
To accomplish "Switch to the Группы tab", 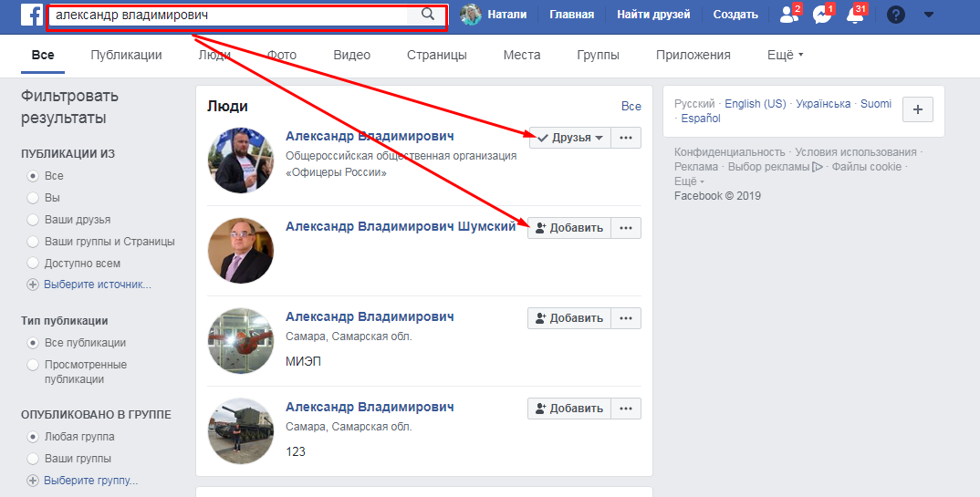I will (598, 55).
